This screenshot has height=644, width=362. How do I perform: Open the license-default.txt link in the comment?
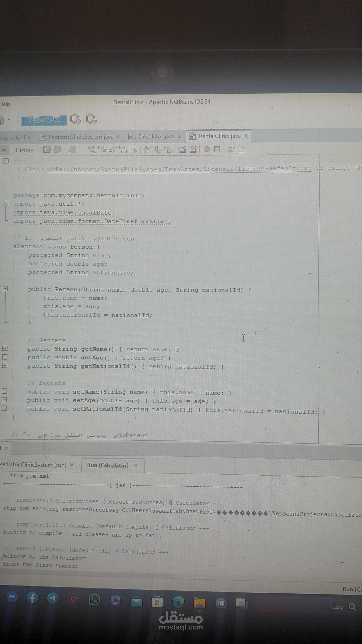pyautogui.click(x=179, y=169)
